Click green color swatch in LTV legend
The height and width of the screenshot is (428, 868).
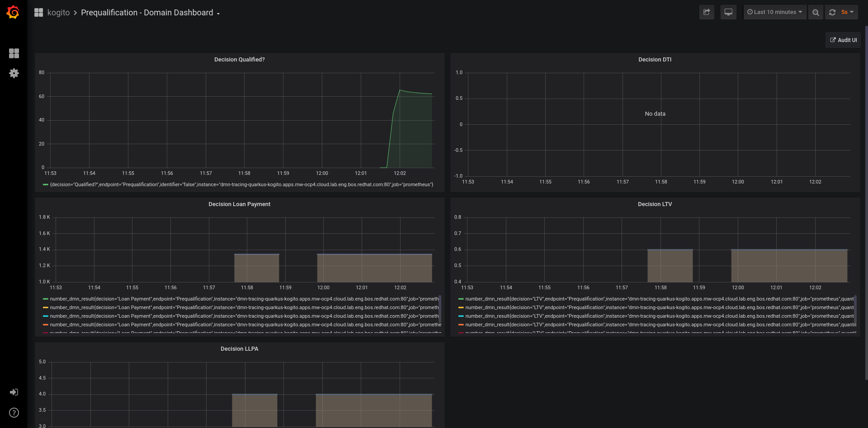461,299
